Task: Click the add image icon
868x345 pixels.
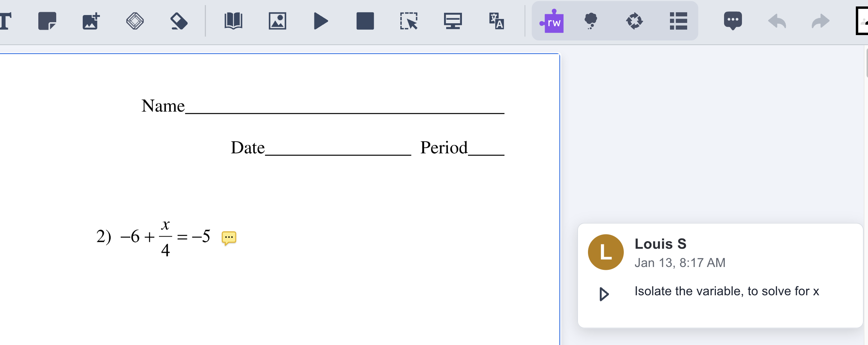Action: click(x=91, y=21)
